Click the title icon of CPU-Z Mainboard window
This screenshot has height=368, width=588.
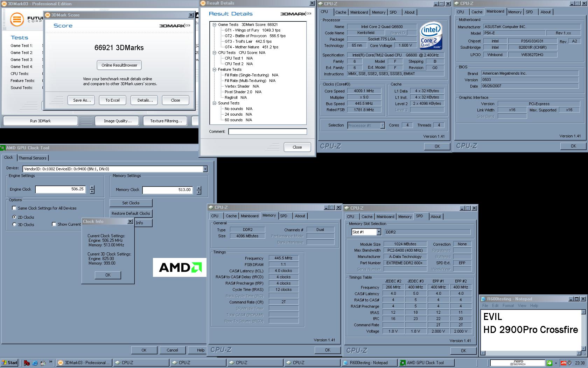[x=457, y=4]
